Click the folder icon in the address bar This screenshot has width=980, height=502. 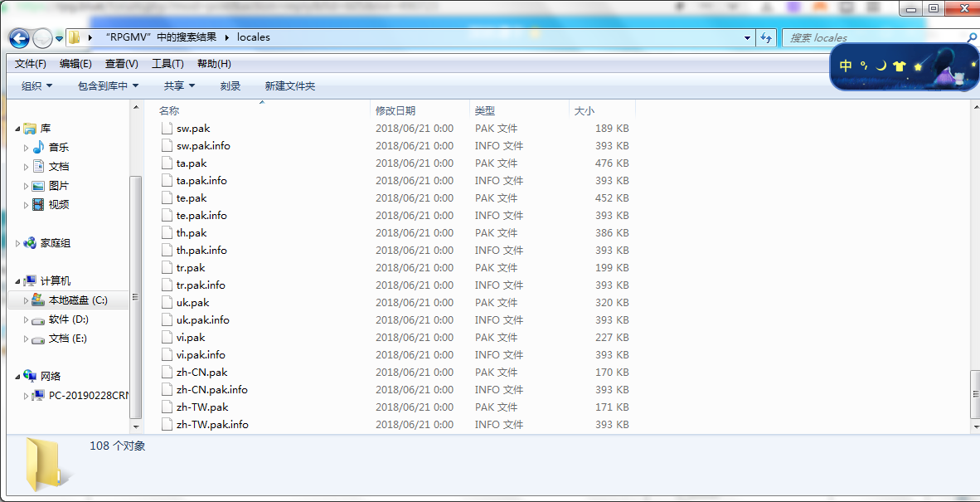point(74,37)
